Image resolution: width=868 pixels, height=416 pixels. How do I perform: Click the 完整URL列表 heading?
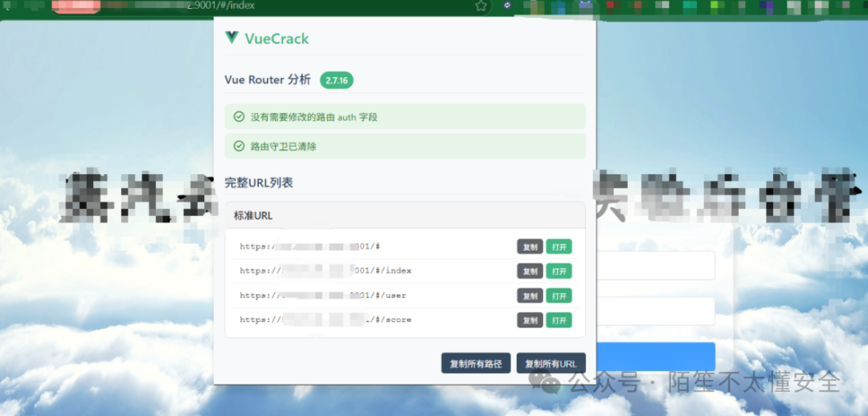point(259,183)
